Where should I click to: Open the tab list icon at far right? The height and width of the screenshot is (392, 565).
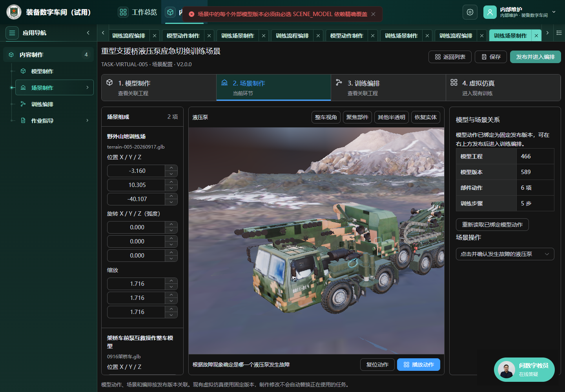(x=559, y=33)
